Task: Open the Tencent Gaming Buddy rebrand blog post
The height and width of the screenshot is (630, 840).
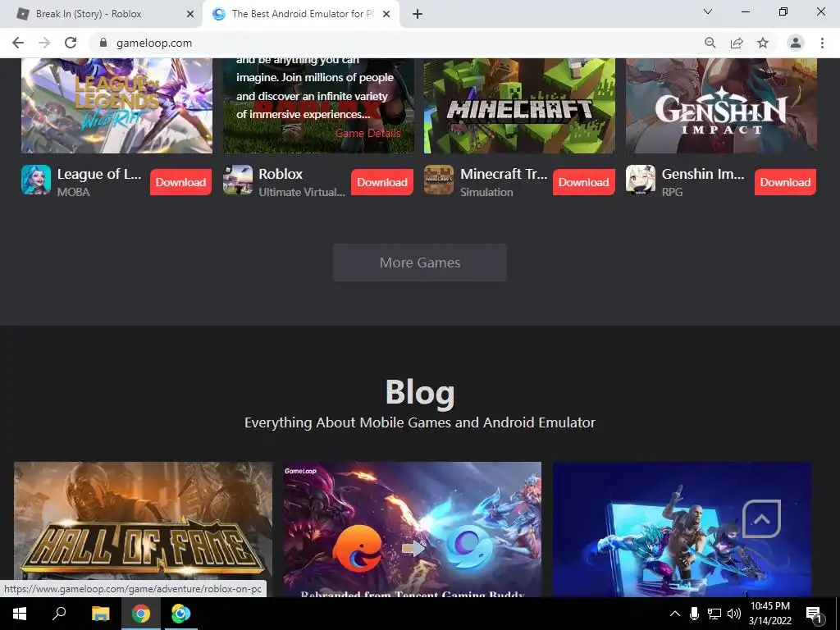Action: (x=413, y=529)
